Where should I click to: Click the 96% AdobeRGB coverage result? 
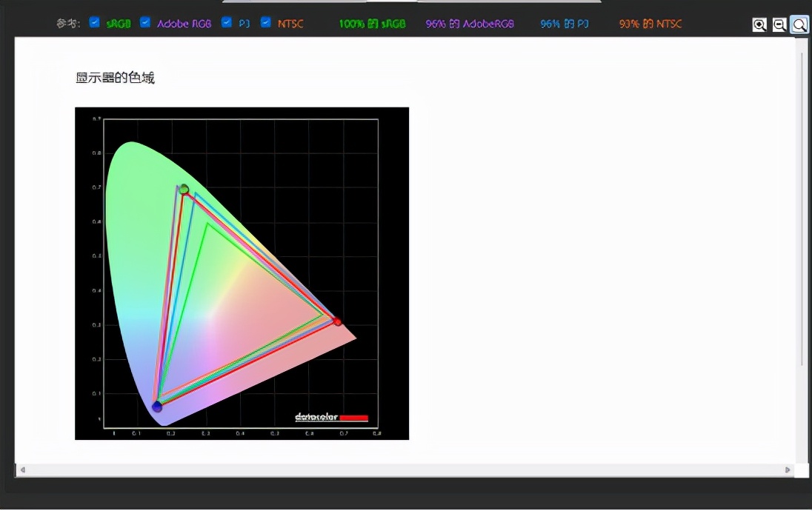(x=470, y=24)
